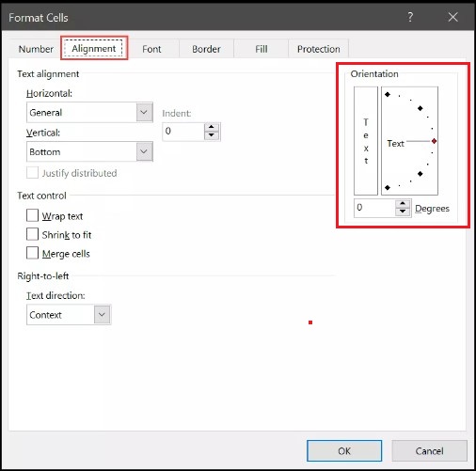Click the Indent number field

pyautogui.click(x=183, y=132)
